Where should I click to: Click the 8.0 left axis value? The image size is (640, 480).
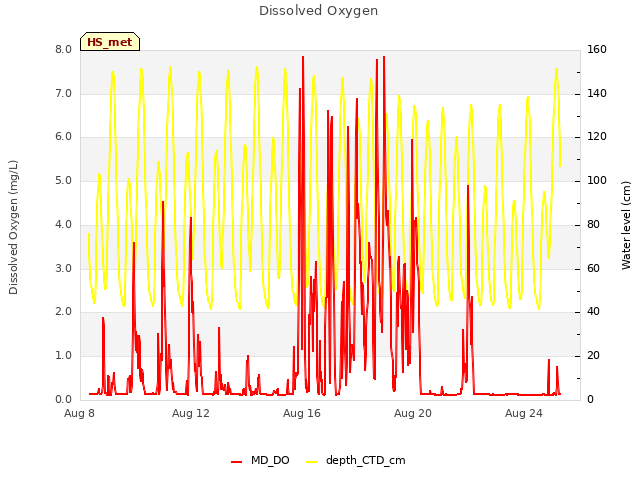pos(64,49)
